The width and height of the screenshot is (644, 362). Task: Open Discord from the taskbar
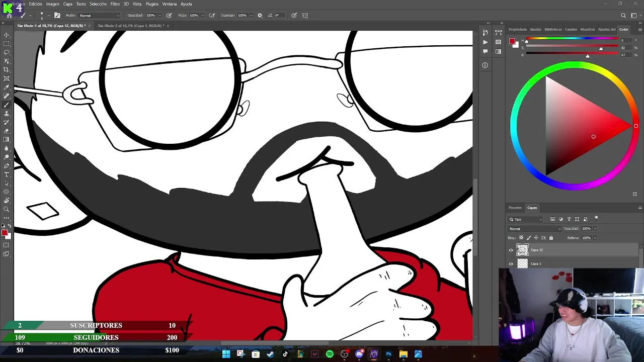pyautogui.click(x=359, y=354)
